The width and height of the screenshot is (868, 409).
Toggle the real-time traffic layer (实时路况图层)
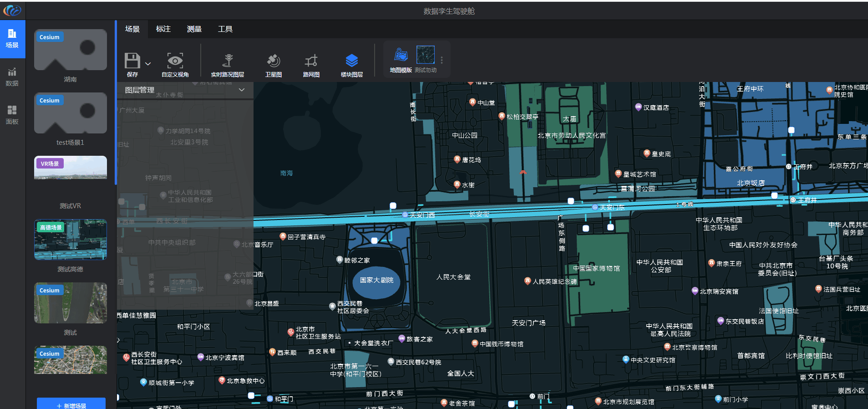coord(228,61)
